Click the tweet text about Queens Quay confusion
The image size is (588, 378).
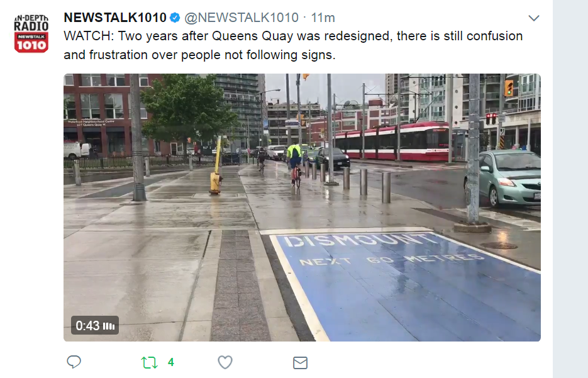tap(293, 45)
